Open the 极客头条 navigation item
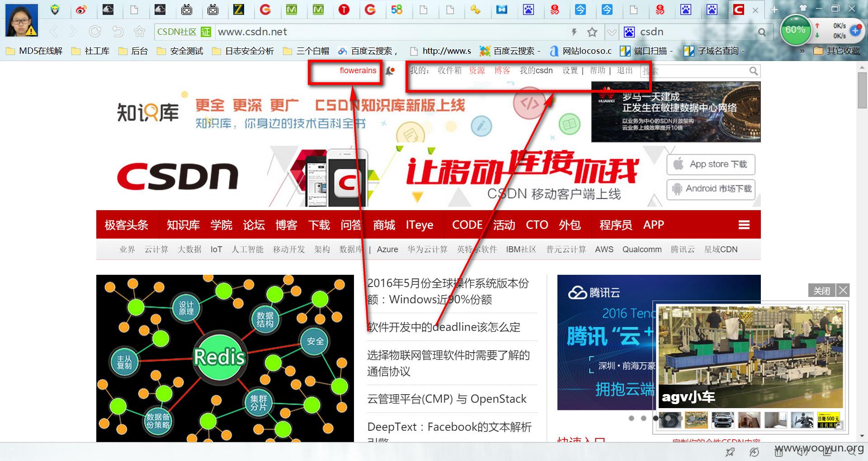The width and height of the screenshot is (868, 461). (x=127, y=225)
